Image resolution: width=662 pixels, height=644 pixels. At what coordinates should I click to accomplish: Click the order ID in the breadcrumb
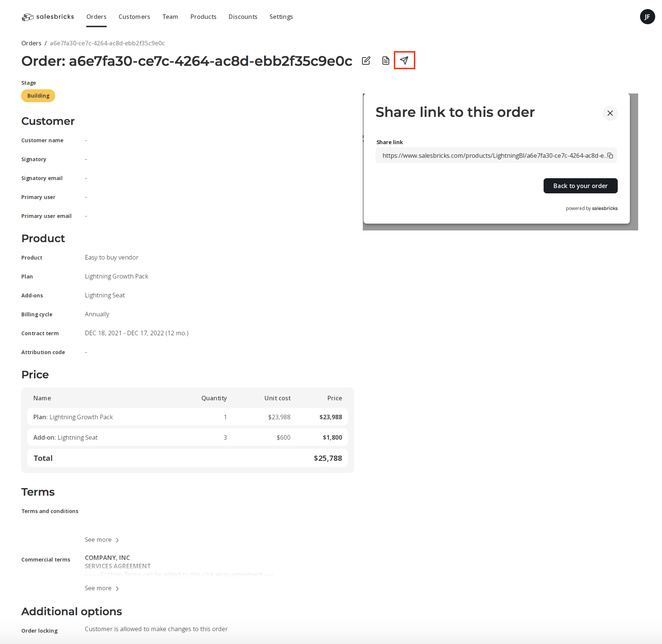(x=107, y=43)
